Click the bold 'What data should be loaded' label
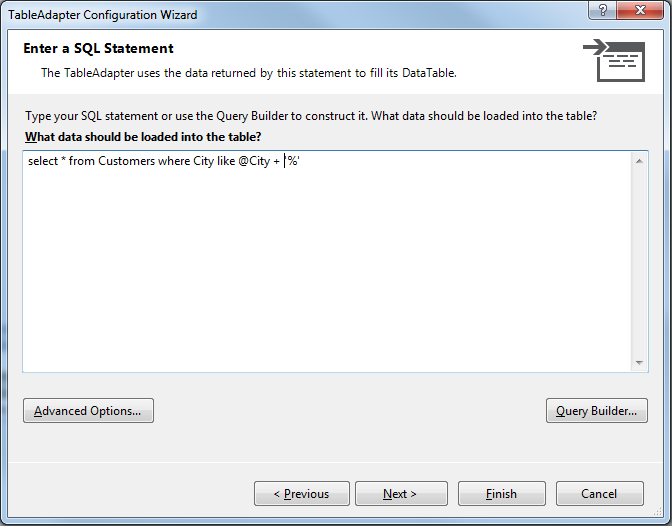Image resolution: width=672 pixels, height=526 pixels. pyautogui.click(x=143, y=137)
